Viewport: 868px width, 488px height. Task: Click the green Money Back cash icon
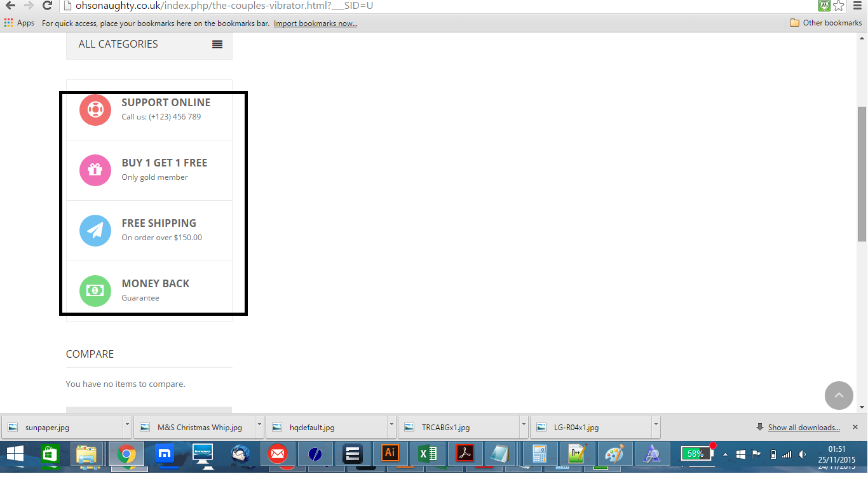(95, 291)
